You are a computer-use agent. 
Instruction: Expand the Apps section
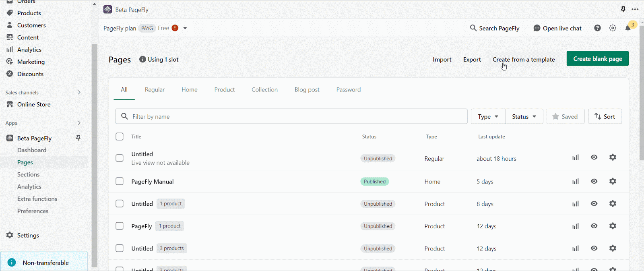coord(79,123)
